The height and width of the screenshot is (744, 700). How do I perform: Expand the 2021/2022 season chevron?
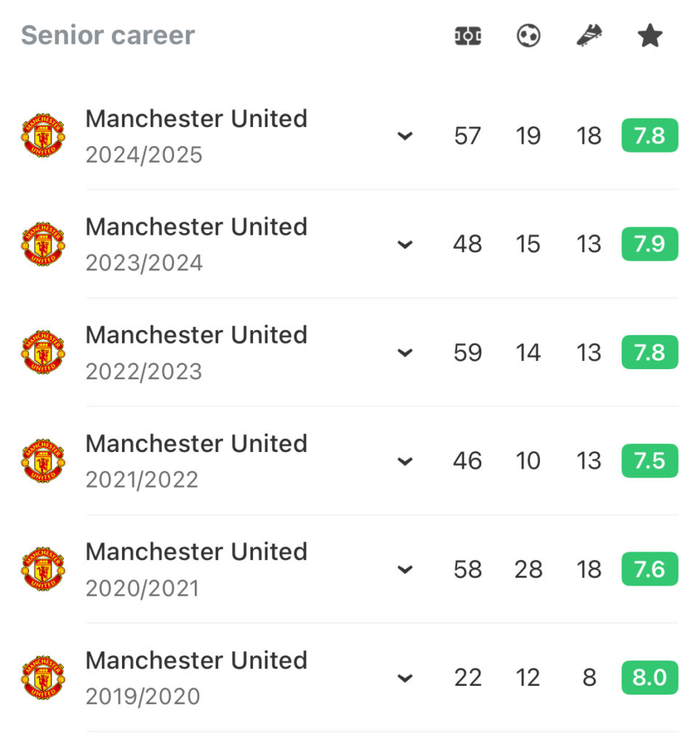coord(405,461)
